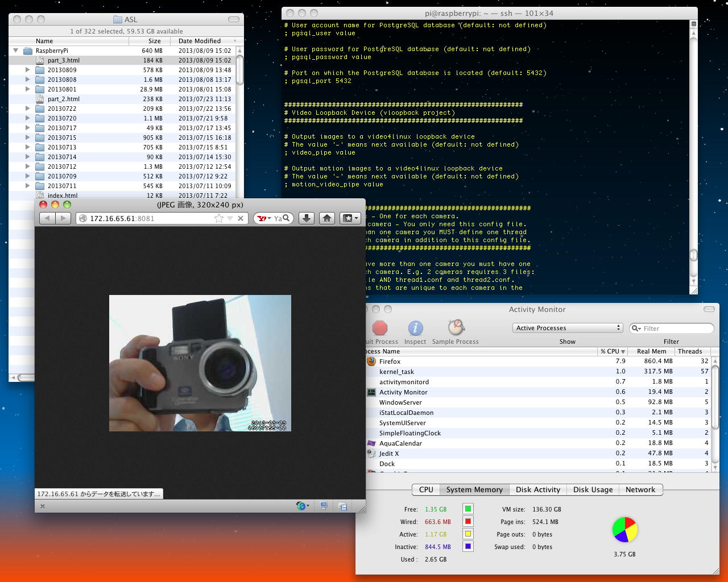Collapse the RaspberryPi folder in Finder

click(16, 51)
